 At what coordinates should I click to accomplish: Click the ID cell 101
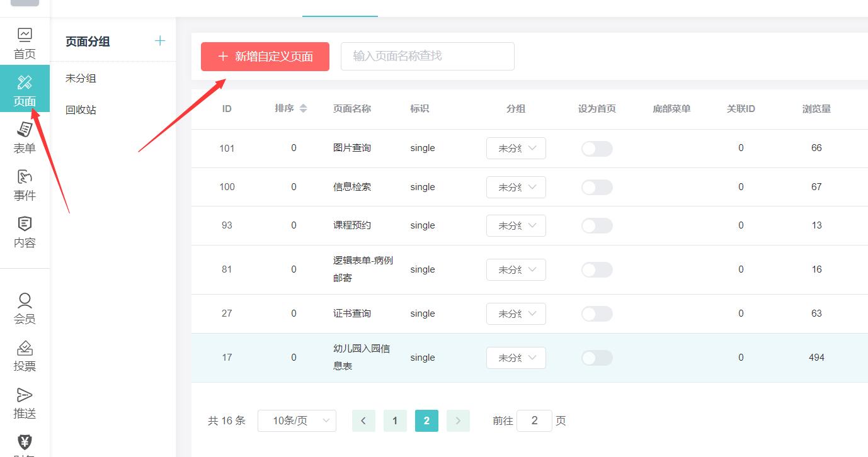(x=227, y=148)
